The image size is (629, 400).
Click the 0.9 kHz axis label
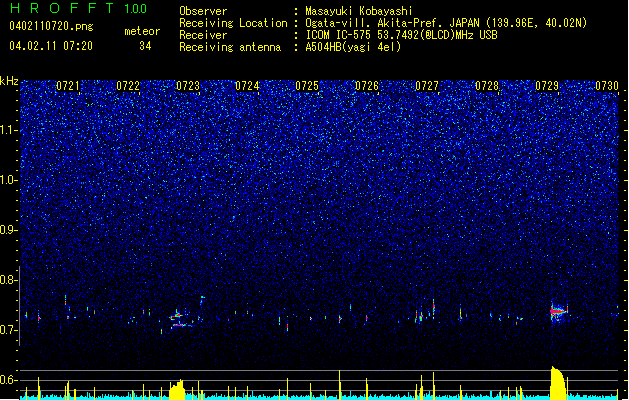8,230
